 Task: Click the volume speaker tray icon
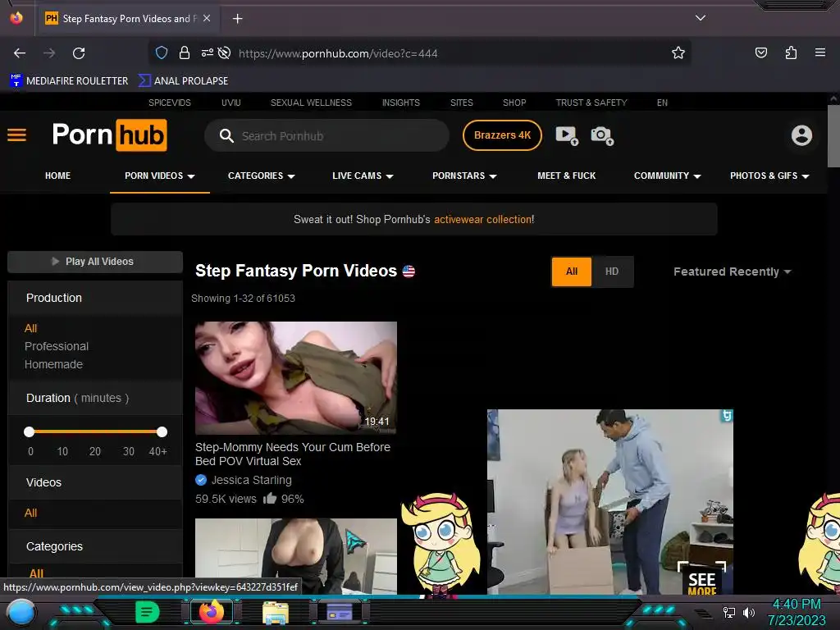pos(748,612)
